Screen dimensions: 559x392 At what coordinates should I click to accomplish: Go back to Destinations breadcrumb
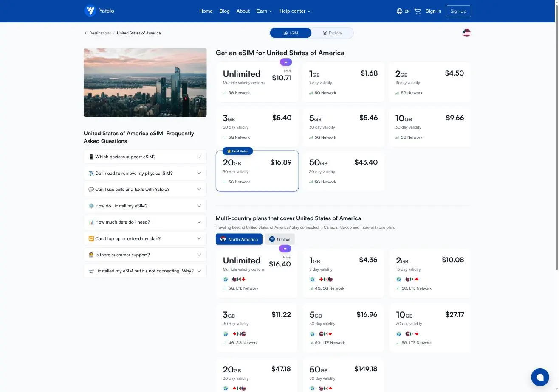100,33
